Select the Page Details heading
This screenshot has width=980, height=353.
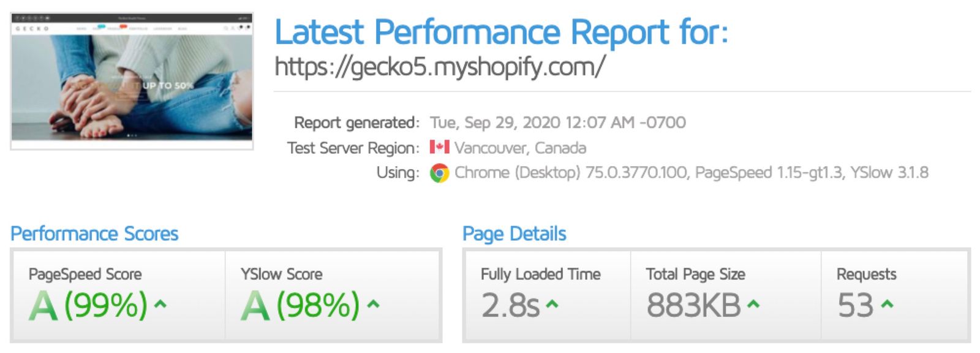[x=514, y=233]
